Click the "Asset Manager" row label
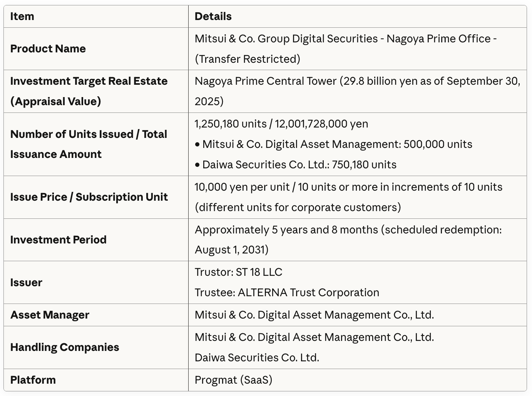532x396 pixels. 50,315
